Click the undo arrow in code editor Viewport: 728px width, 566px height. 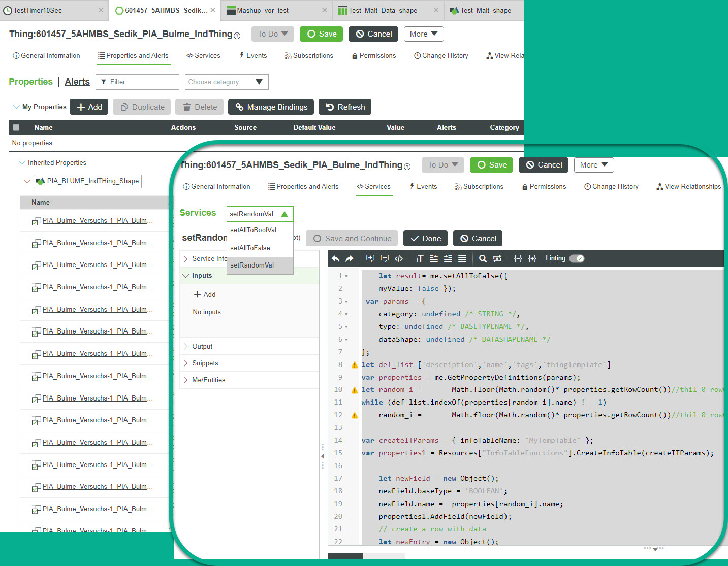pos(335,259)
